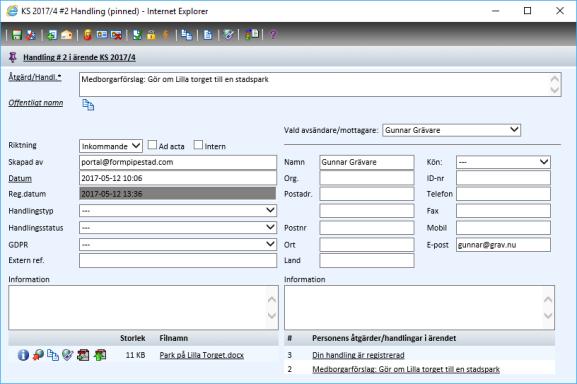Open the Handlingsstatus dropdown
The image size is (577, 384).
tap(178, 228)
